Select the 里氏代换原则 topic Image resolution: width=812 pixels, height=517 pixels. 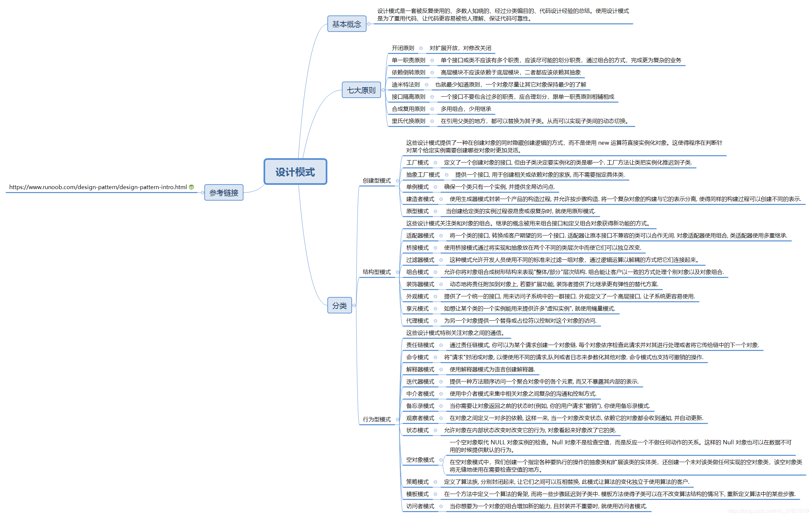[408, 121]
